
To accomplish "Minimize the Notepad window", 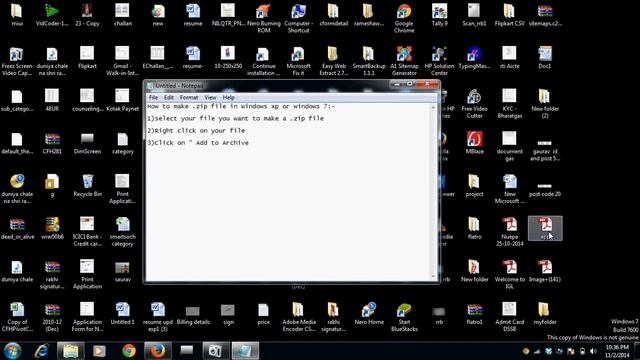I will click(x=396, y=84).
